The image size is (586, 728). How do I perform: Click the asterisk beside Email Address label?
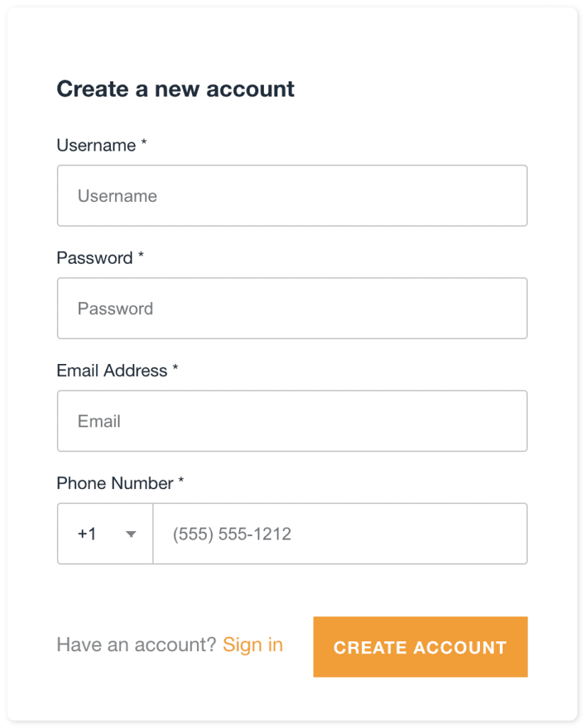tap(175, 369)
